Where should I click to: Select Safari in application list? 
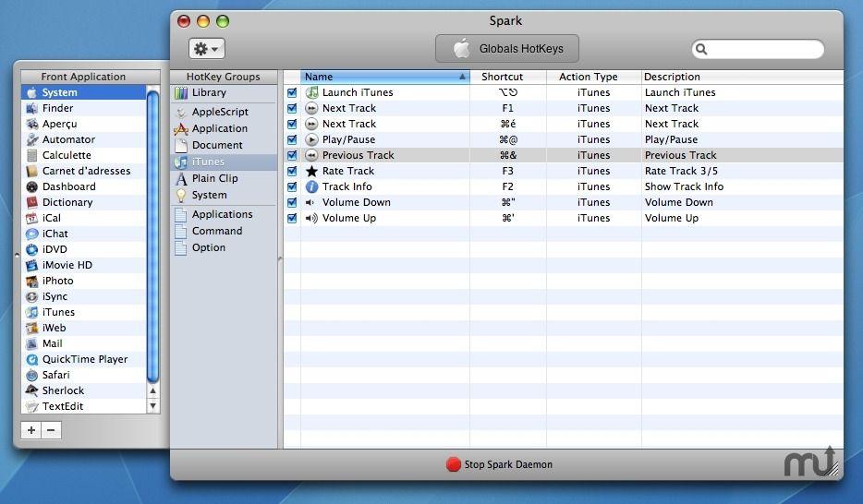tap(84, 375)
